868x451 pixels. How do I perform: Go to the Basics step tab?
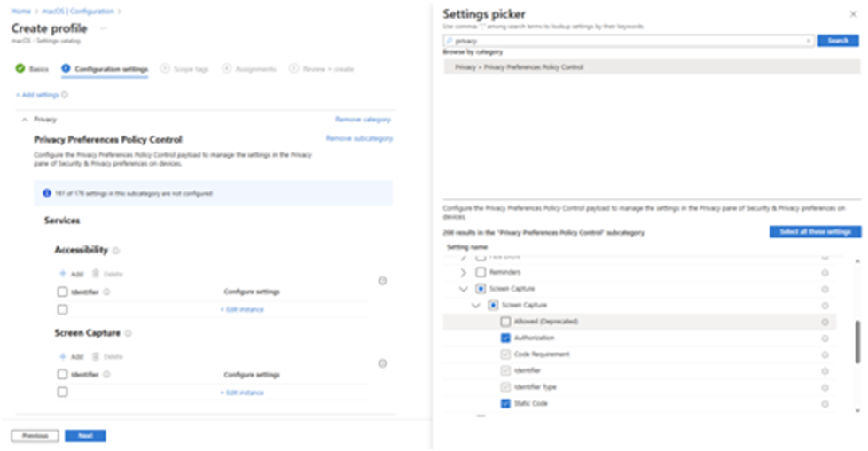click(33, 69)
